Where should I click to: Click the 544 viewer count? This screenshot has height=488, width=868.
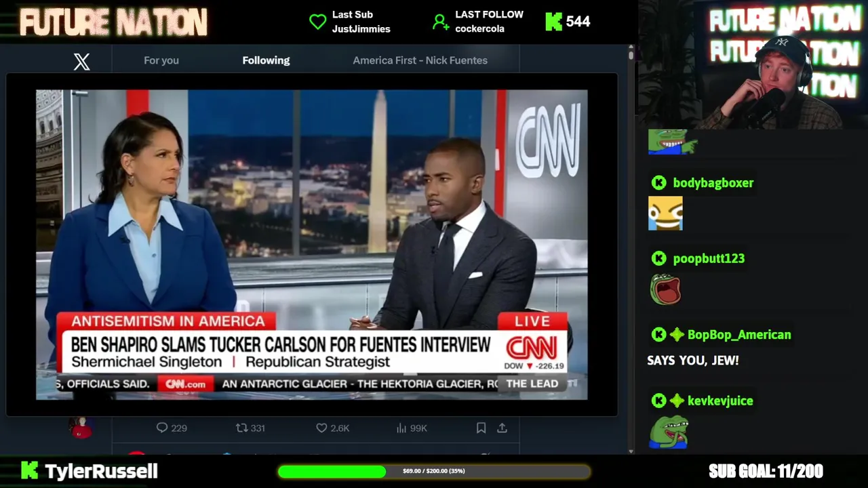pos(578,22)
